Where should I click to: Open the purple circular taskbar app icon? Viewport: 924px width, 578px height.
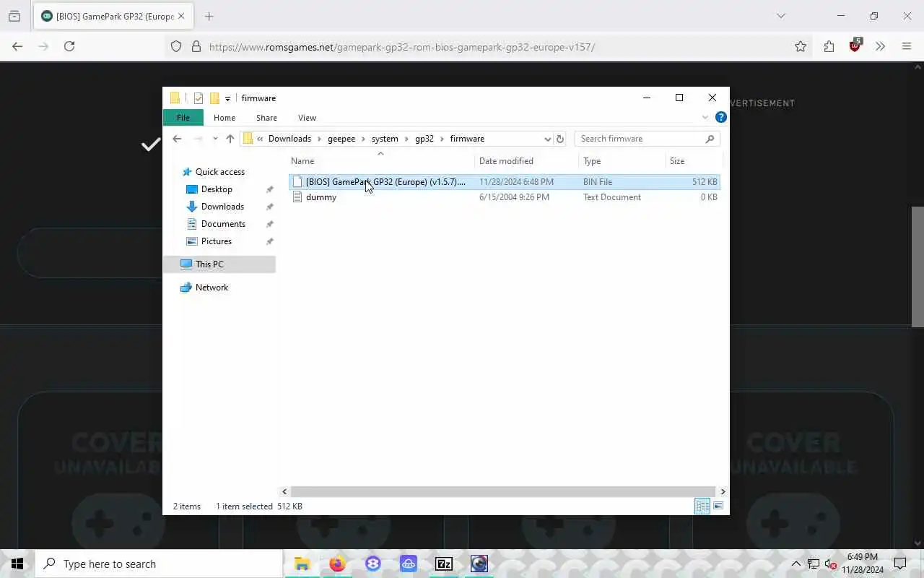[372, 564]
